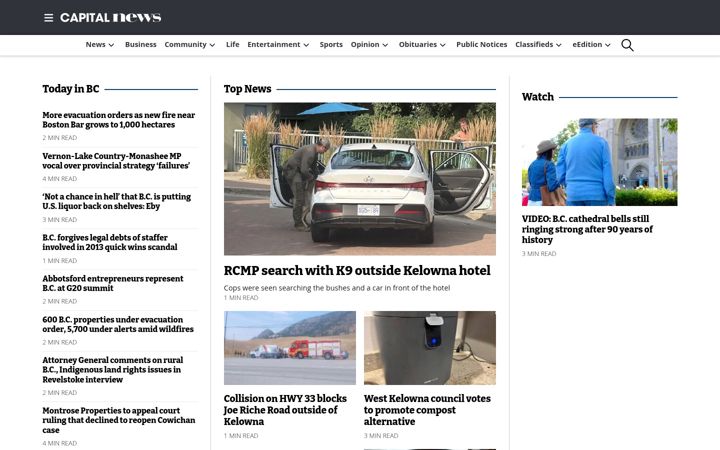The image size is (720, 450).
Task: Click the fire truck highway thumbnail
Action: 290,348
